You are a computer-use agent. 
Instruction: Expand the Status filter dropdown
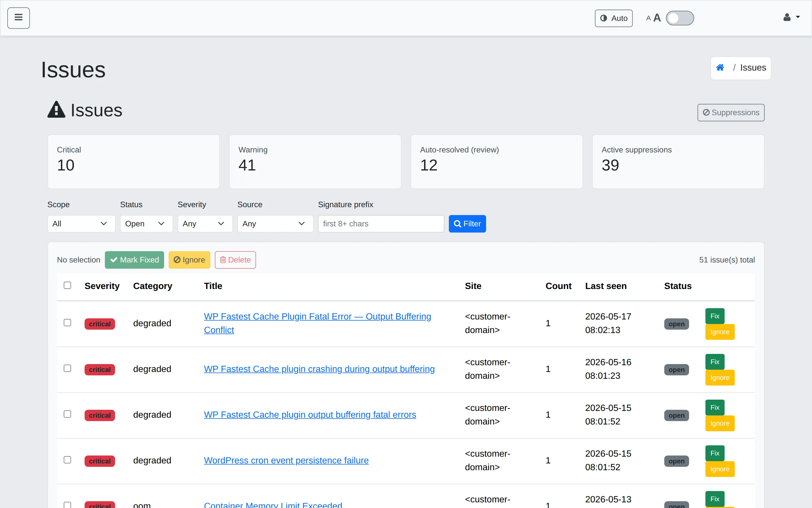(146, 224)
